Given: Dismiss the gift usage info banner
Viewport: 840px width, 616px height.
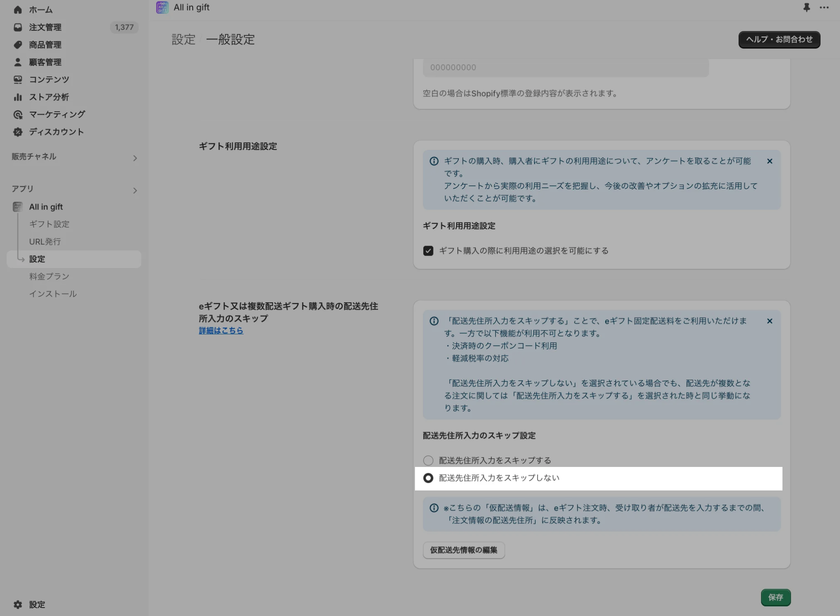Looking at the screenshot, I should coord(769,161).
